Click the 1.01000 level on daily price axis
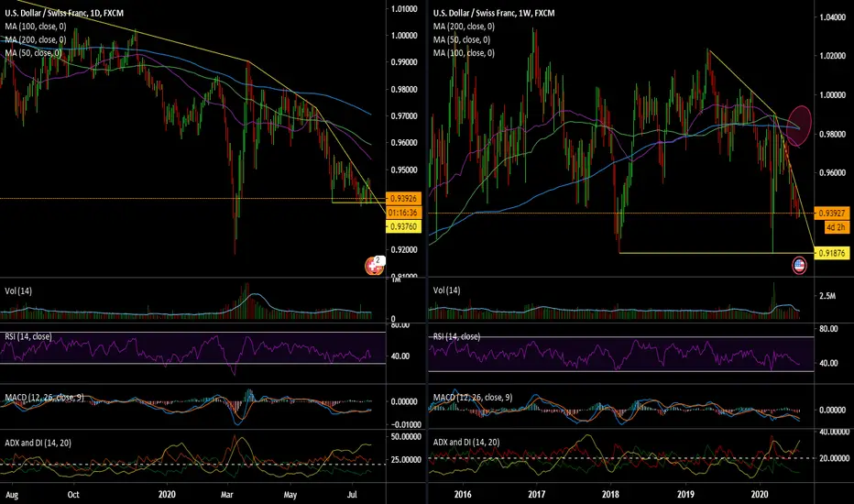The width and height of the screenshot is (854, 504). pyautogui.click(x=404, y=9)
